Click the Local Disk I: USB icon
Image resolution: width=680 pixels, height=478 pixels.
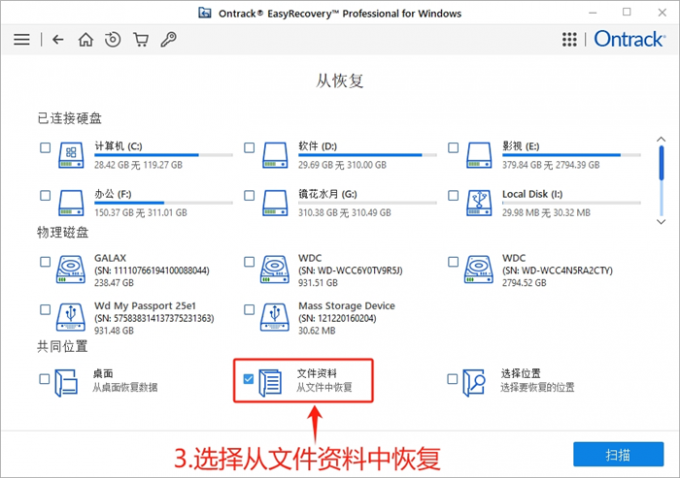click(x=479, y=203)
